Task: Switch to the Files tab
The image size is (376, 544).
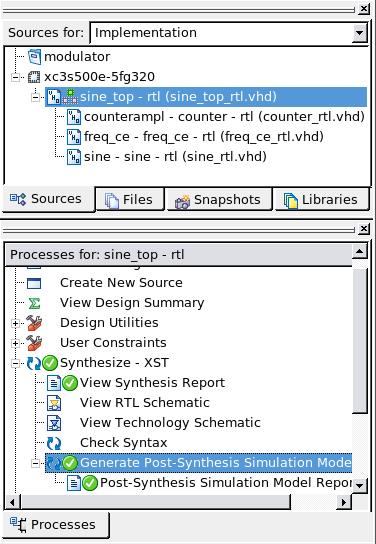Action: click(129, 199)
